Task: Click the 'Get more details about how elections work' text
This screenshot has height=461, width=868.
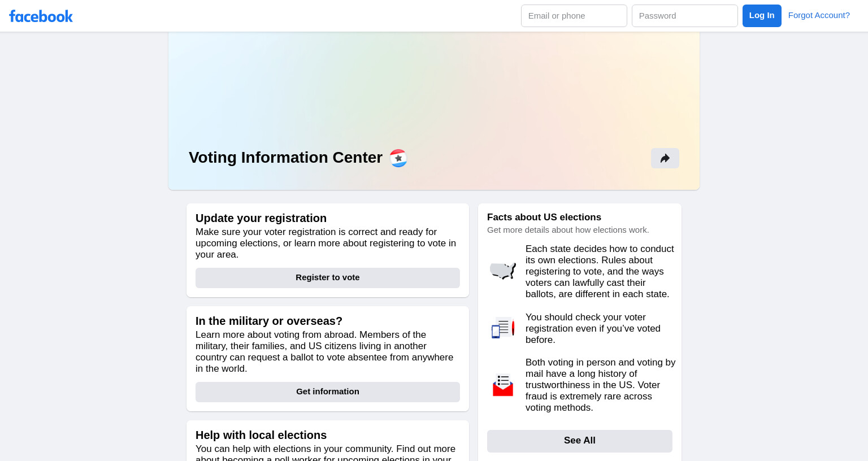Action: pyautogui.click(x=568, y=230)
